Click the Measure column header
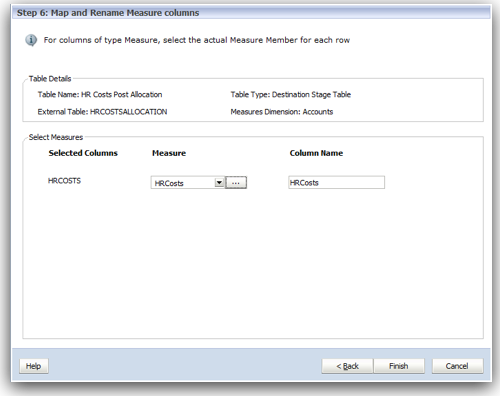The image size is (500, 396). pyautogui.click(x=169, y=153)
